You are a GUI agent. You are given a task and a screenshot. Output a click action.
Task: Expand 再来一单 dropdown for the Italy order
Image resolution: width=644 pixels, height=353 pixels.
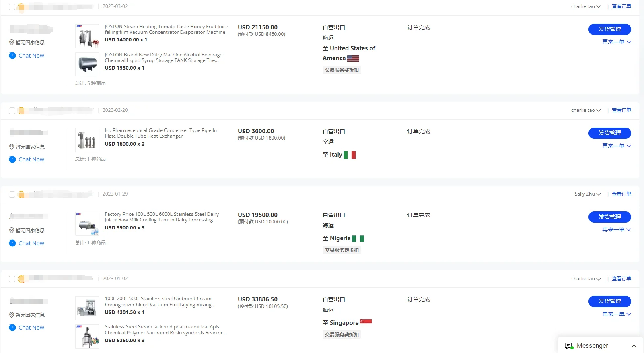click(629, 146)
